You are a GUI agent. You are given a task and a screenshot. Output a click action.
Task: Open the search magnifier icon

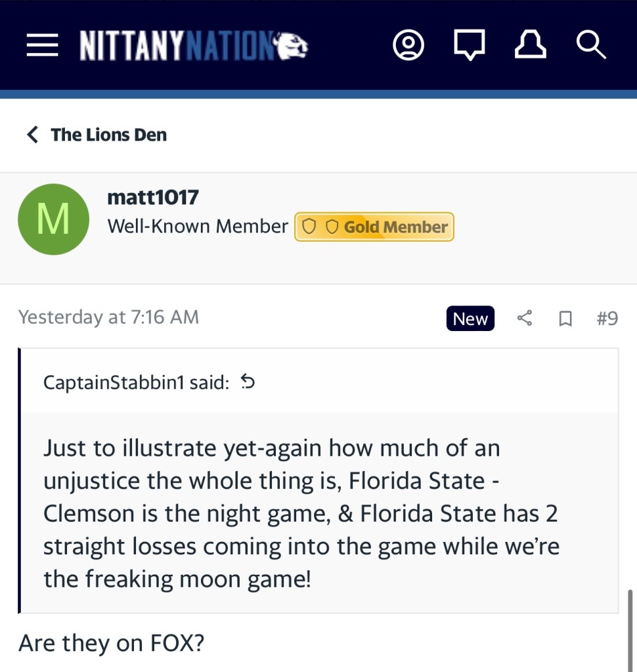coord(590,46)
